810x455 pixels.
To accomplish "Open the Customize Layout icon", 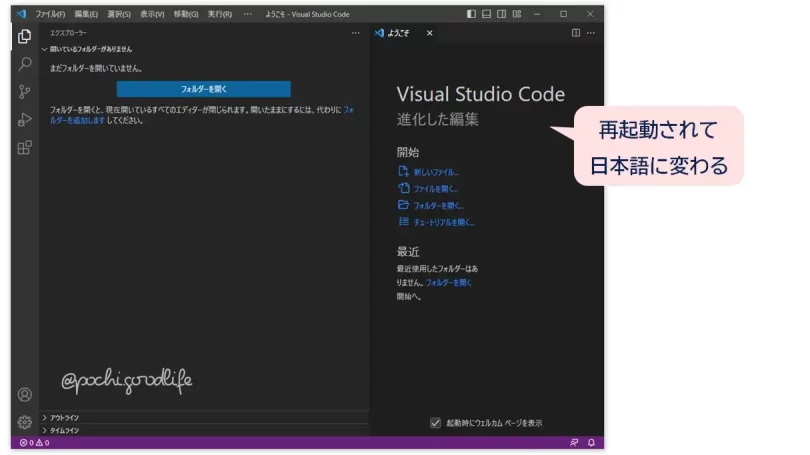I will click(517, 14).
